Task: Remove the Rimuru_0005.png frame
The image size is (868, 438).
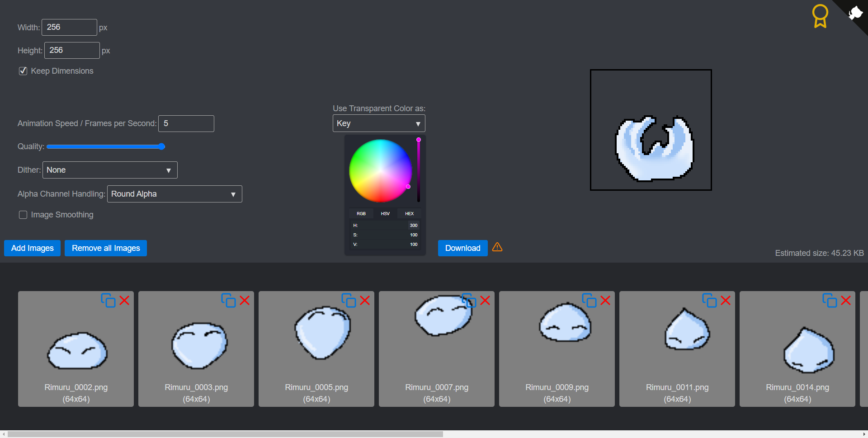Action: [365, 301]
